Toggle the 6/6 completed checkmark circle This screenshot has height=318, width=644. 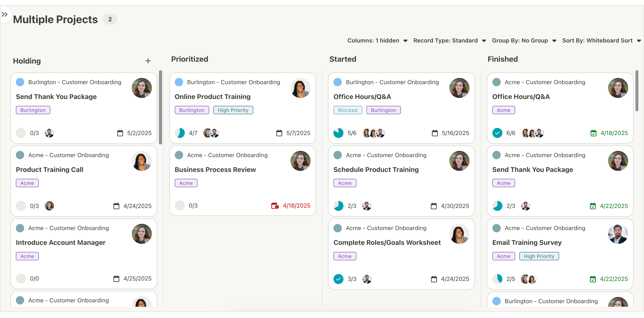point(497,133)
